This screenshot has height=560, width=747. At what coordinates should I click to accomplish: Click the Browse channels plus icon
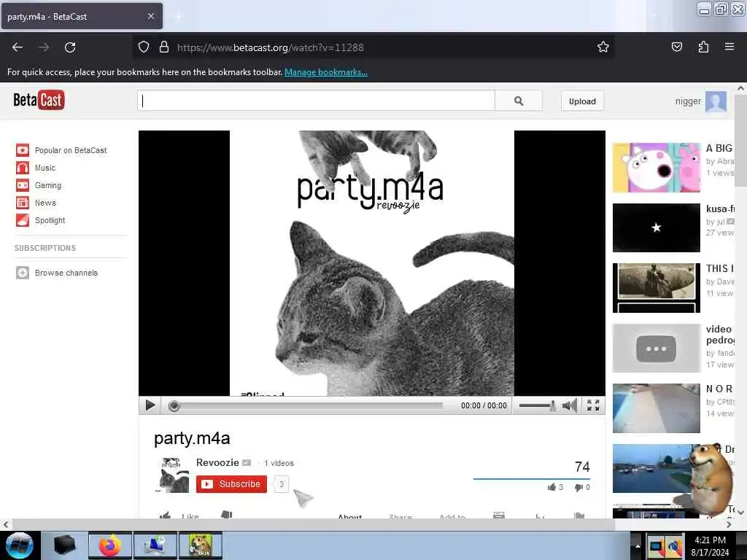coord(23,273)
